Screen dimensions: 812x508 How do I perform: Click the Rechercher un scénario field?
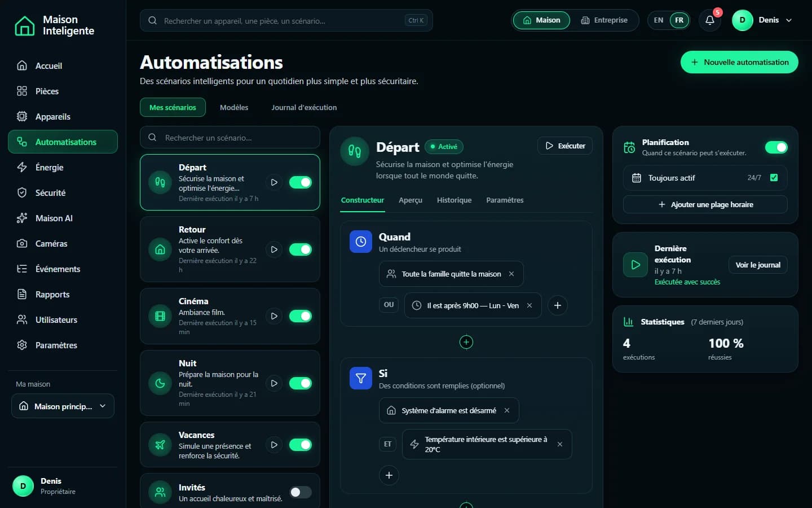[x=230, y=137]
